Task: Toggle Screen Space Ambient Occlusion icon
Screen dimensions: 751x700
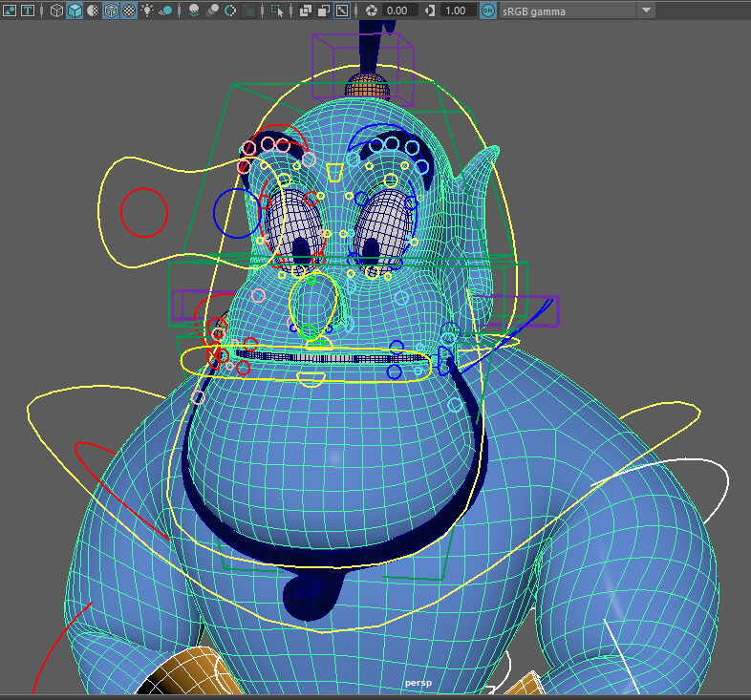Action: (194, 11)
